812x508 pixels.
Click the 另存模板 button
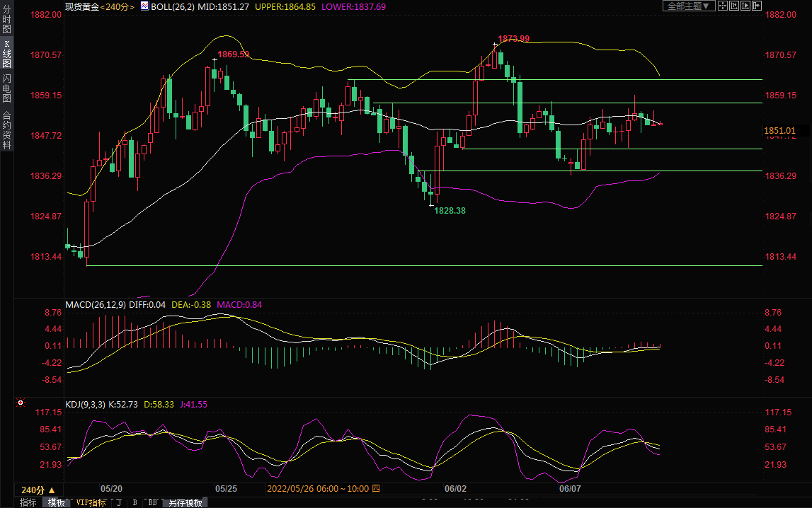click(x=185, y=502)
